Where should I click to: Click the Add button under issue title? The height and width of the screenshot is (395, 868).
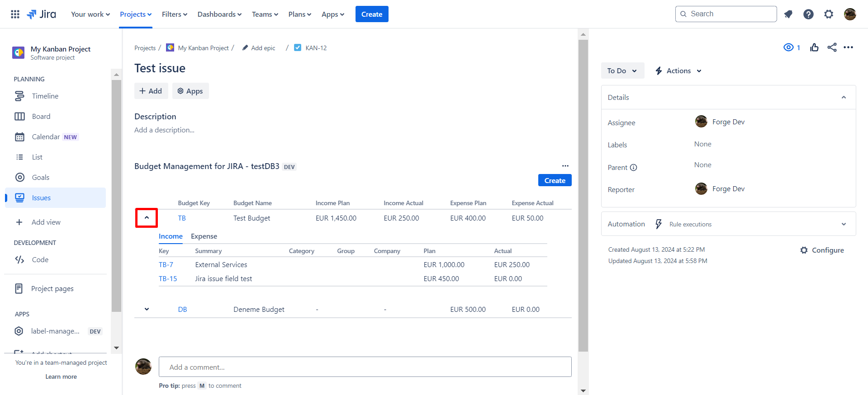[151, 91]
